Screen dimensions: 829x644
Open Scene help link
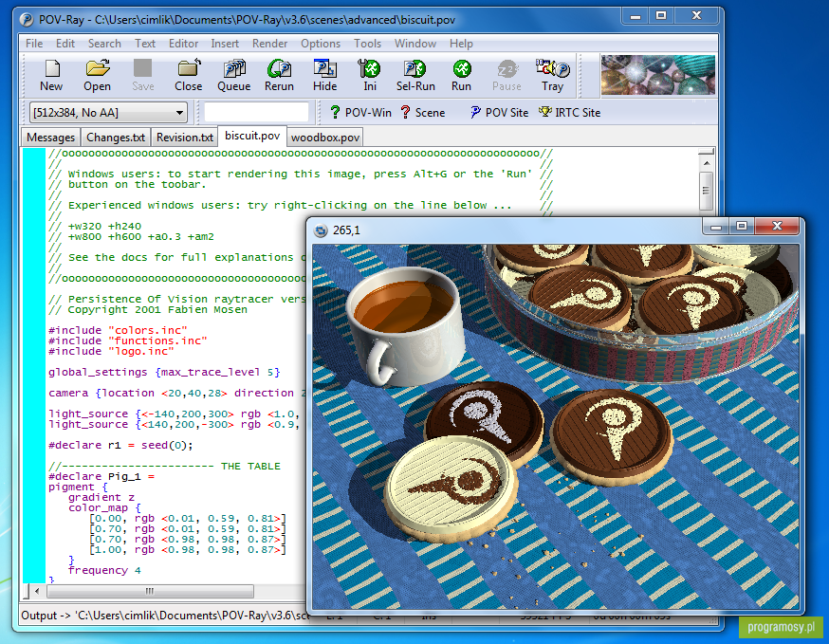pyautogui.click(x=422, y=113)
